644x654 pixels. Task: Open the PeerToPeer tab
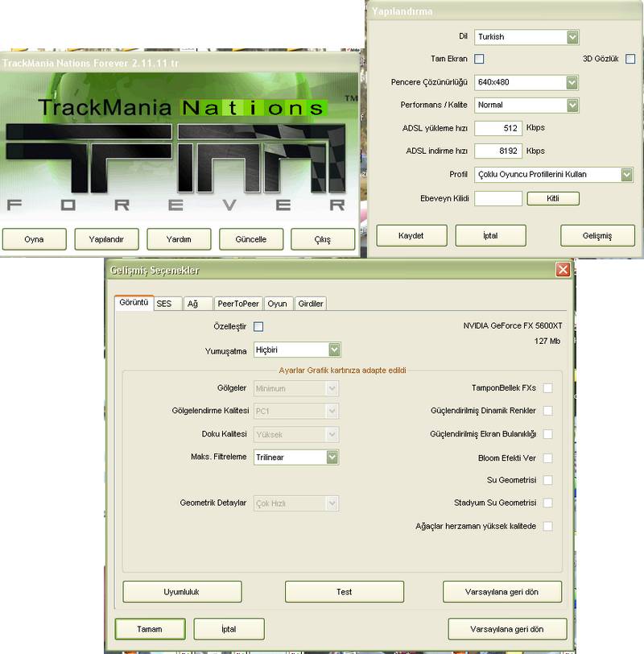coord(238,304)
